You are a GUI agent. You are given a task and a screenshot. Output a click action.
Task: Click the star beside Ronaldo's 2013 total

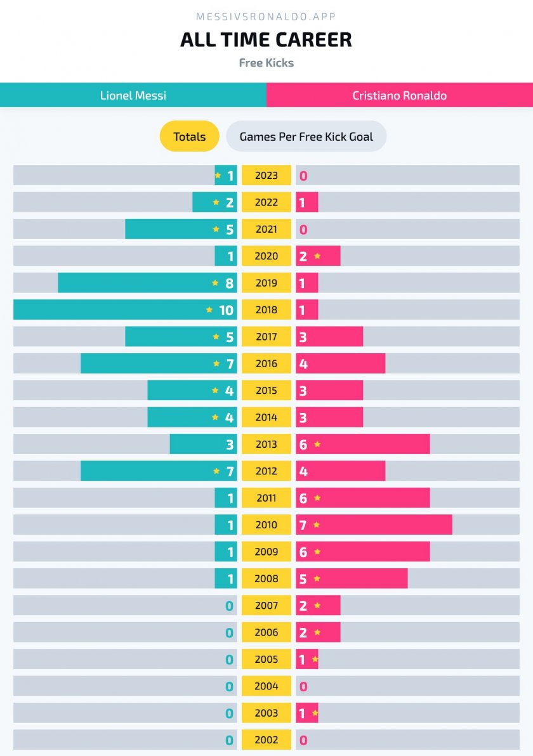[x=317, y=445]
